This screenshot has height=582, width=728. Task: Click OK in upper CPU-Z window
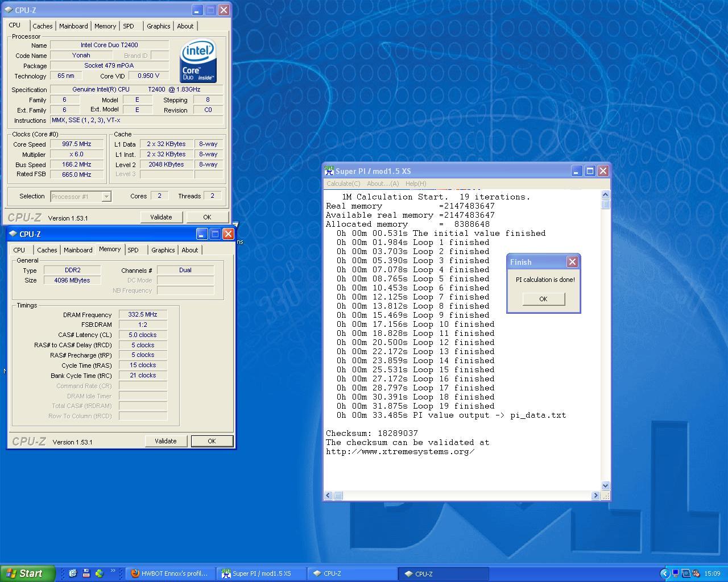click(x=207, y=217)
